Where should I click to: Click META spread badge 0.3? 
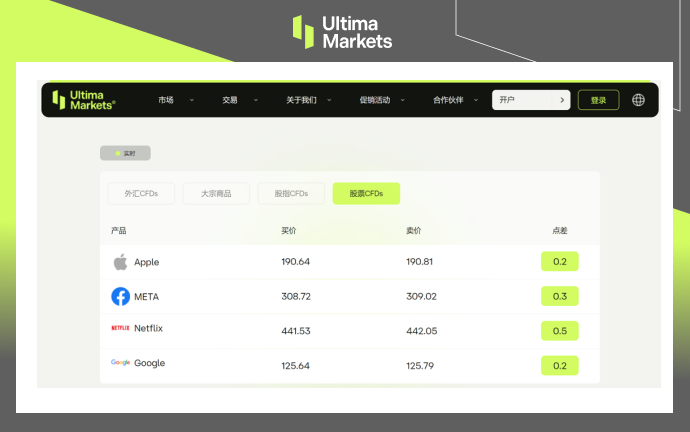[x=560, y=297]
